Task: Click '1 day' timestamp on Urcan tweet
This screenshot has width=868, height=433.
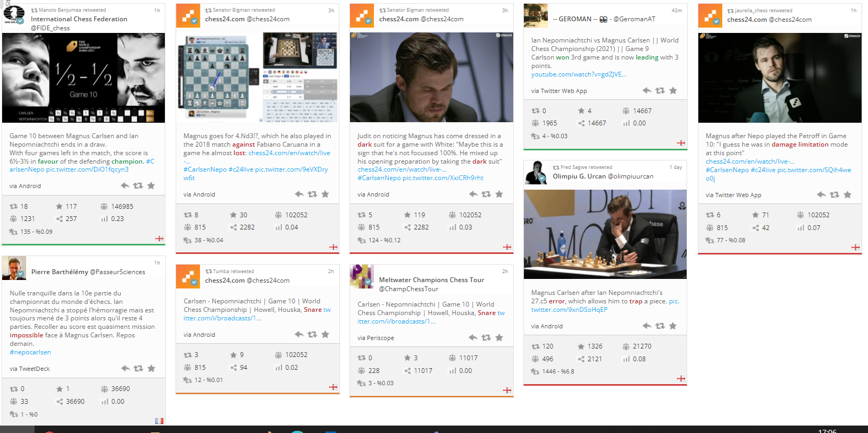Action: pyautogui.click(x=676, y=167)
